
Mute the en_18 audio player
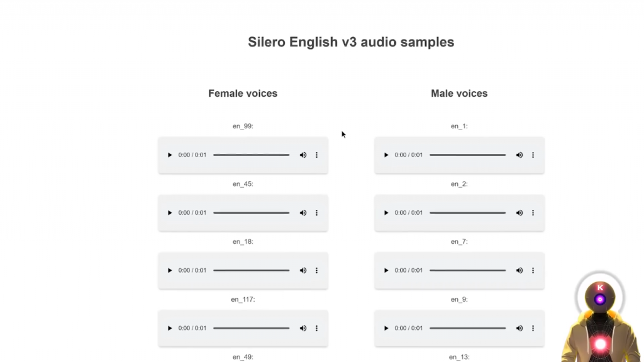303,271
